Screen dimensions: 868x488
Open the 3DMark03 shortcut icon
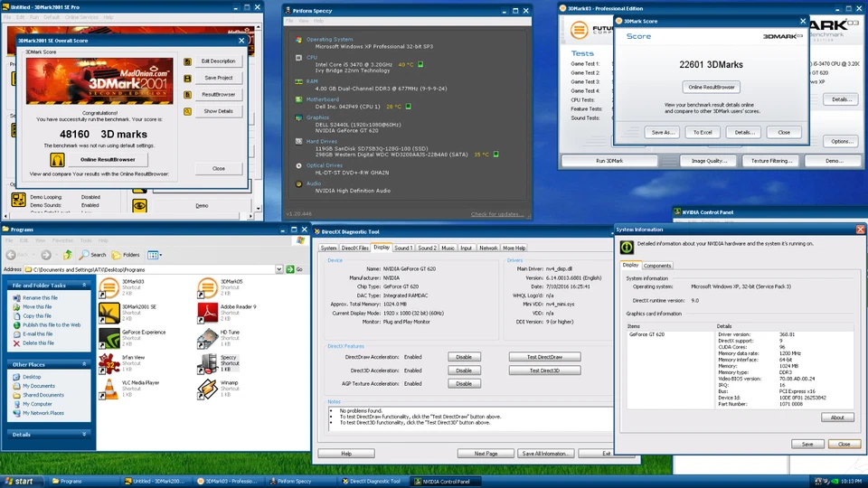pos(108,287)
